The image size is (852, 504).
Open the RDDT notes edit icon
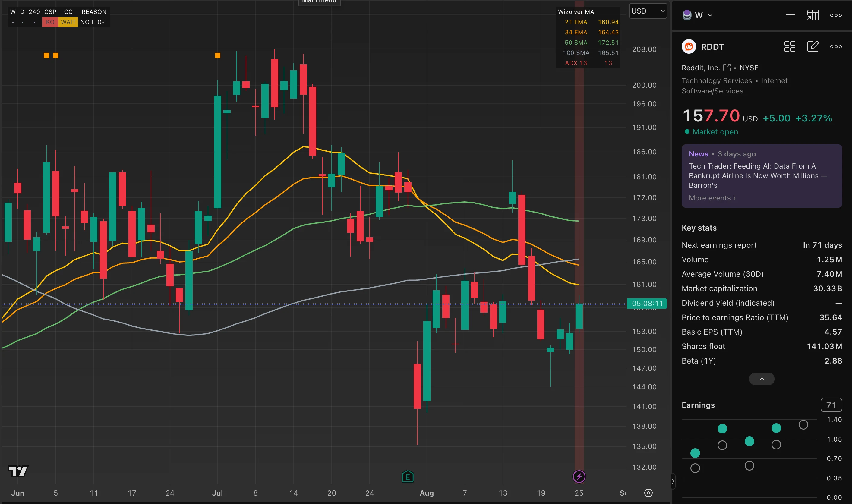(x=813, y=46)
